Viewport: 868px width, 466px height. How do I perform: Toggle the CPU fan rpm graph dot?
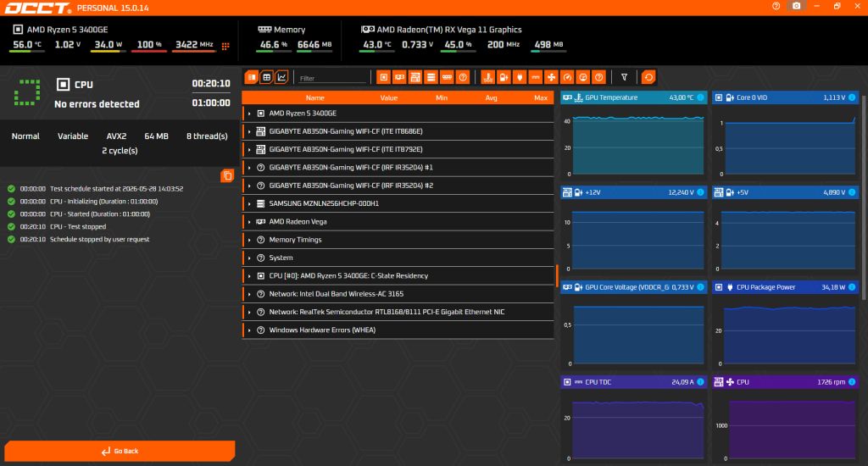[852, 382]
